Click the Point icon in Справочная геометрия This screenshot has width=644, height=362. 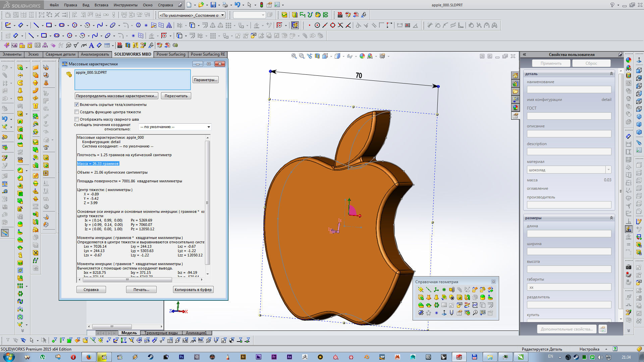coord(444,289)
